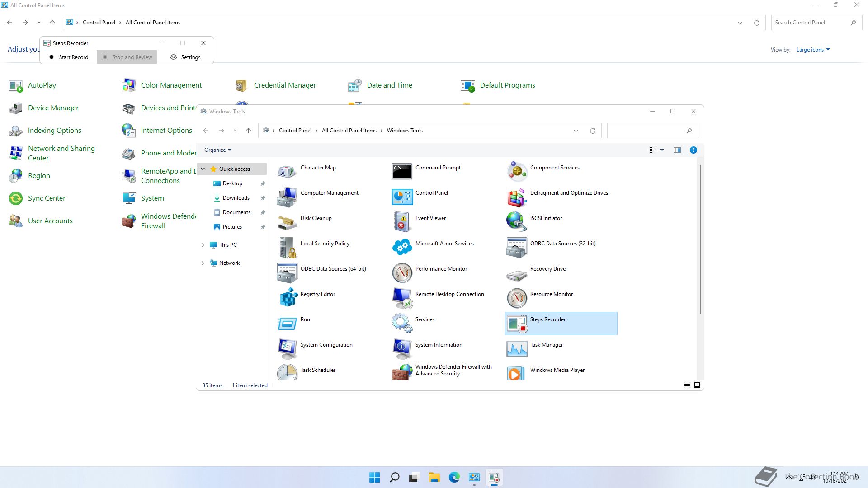
Task: Expand This PC tree node
Action: [203, 245]
